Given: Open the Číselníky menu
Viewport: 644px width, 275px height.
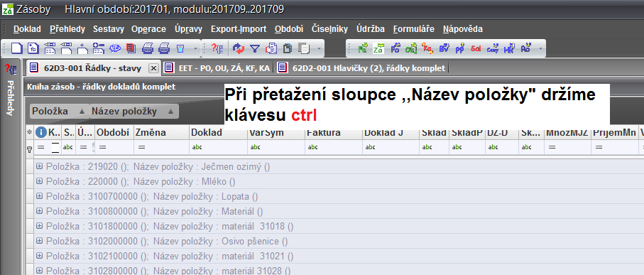Looking at the screenshot, I should pyautogui.click(x=329, y=29).
